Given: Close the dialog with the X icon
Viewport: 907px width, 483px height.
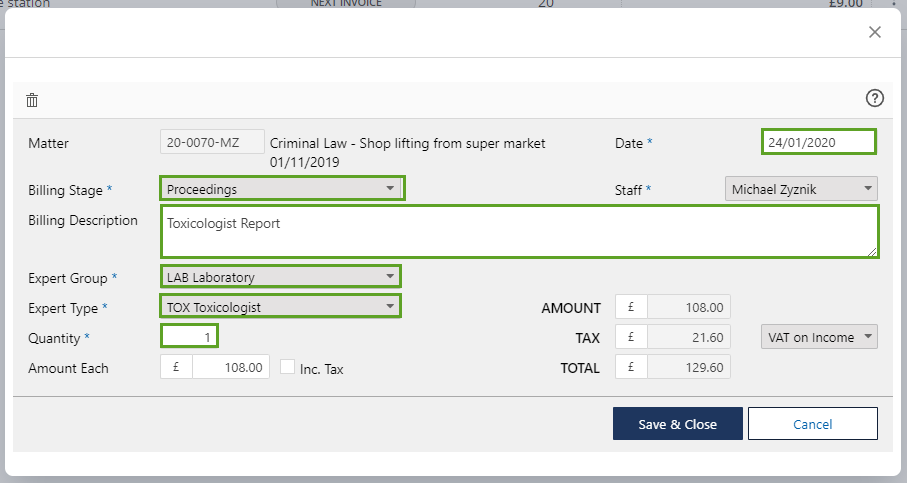Looking at the screenshot, I should pyautogui.click(x=875, y=32).
